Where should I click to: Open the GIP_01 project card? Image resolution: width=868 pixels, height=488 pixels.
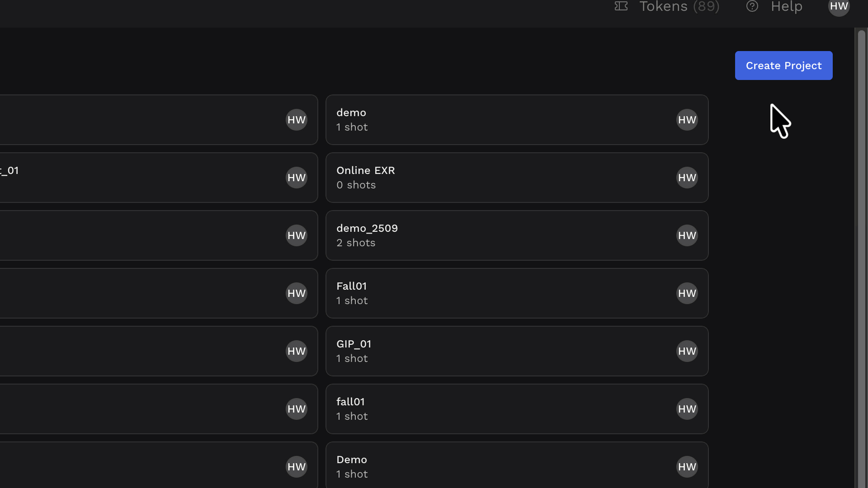497,351
